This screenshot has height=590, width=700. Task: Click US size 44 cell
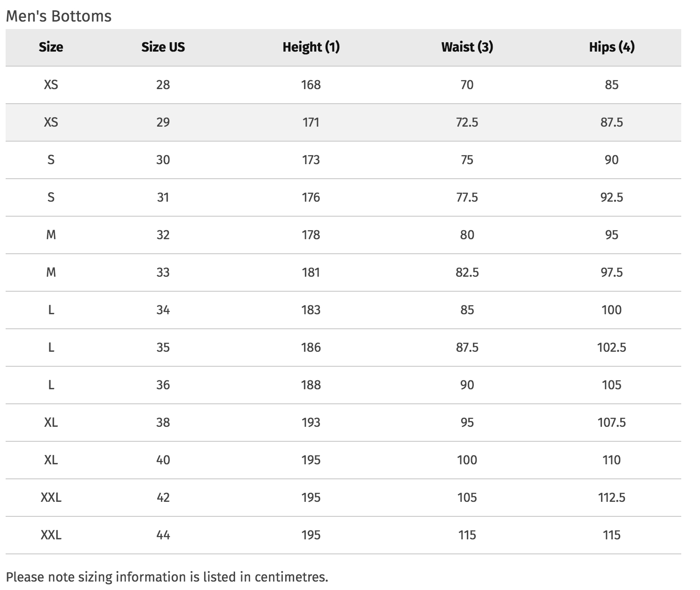(163, 535)
